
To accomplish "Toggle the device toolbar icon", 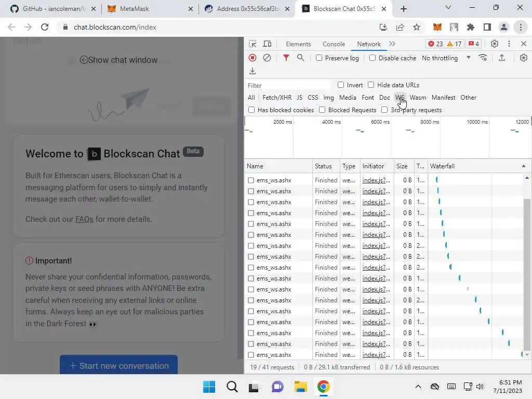I will [268, 44].
